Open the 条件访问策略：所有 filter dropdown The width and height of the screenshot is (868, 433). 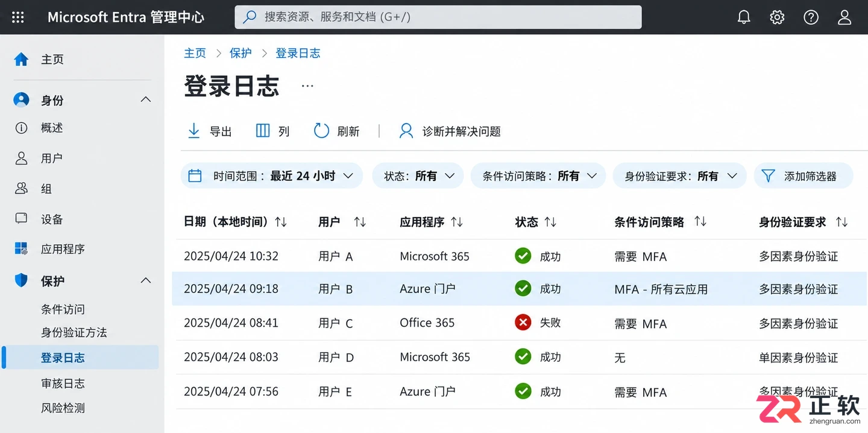[x=538, y=175]
